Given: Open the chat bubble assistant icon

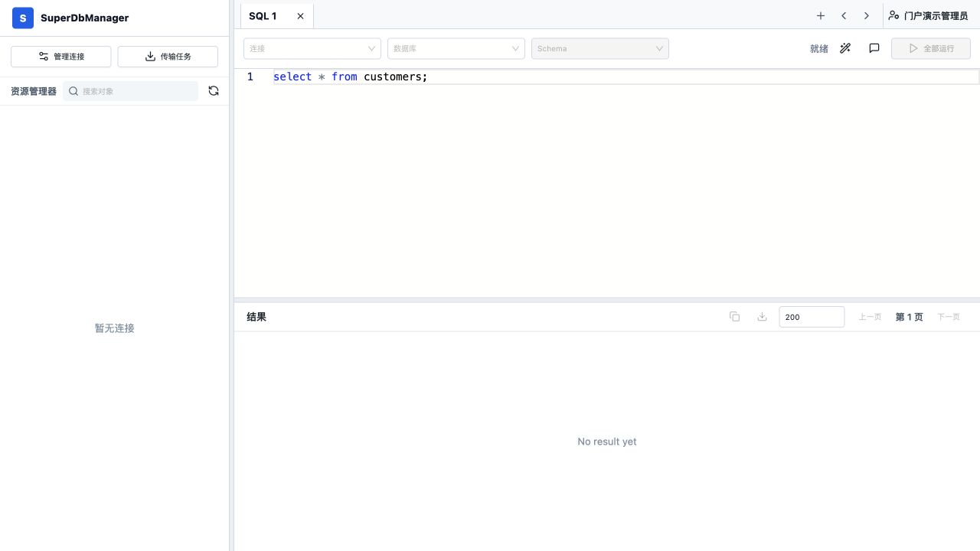Looking at the screenshot, I should (874, 48).
